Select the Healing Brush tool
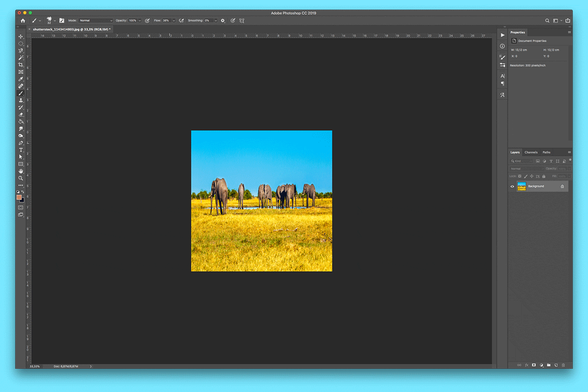This screenshot has height=392, width=588. pos(21,86)
